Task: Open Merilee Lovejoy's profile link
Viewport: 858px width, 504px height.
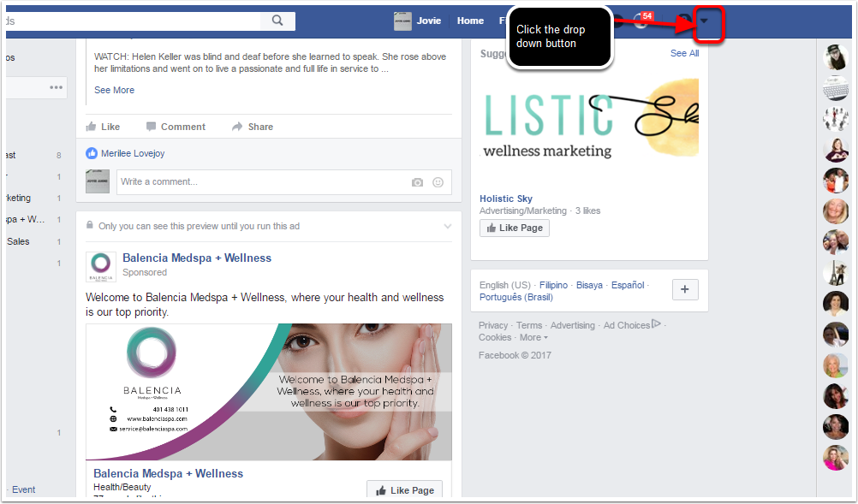Action: (x=133, y=154)
